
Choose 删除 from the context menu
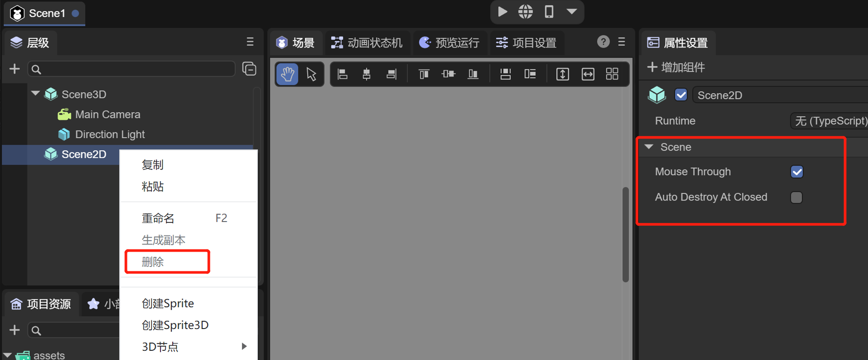pyautogui.click(x=153, y=262)
